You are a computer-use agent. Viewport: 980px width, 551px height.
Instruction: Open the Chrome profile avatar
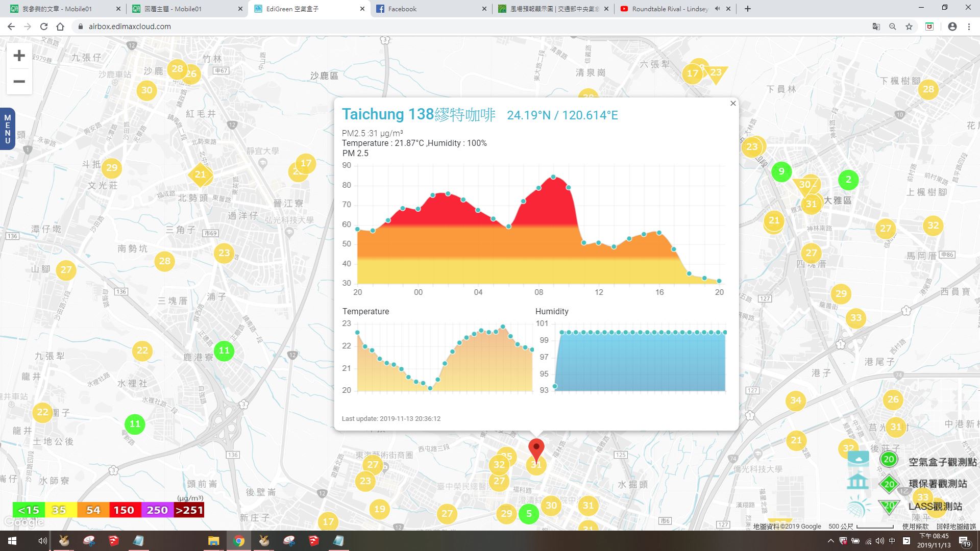[952, 27]
